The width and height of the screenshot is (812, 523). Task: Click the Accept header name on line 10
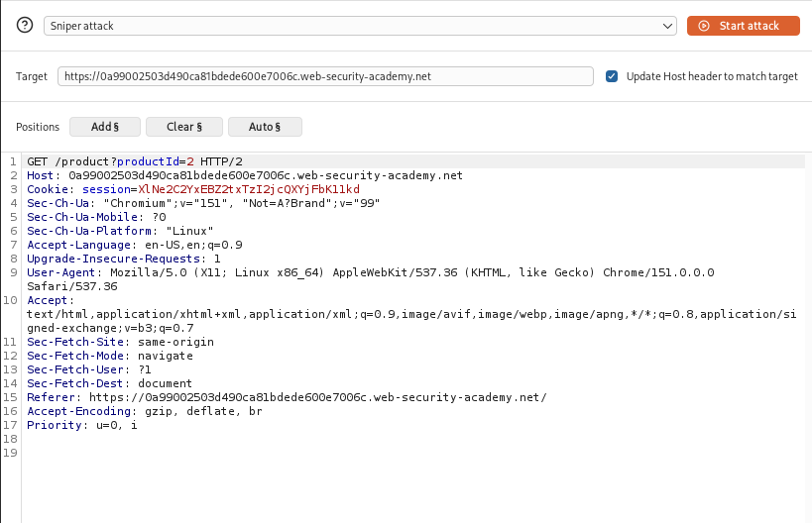(x=48, y=300)
